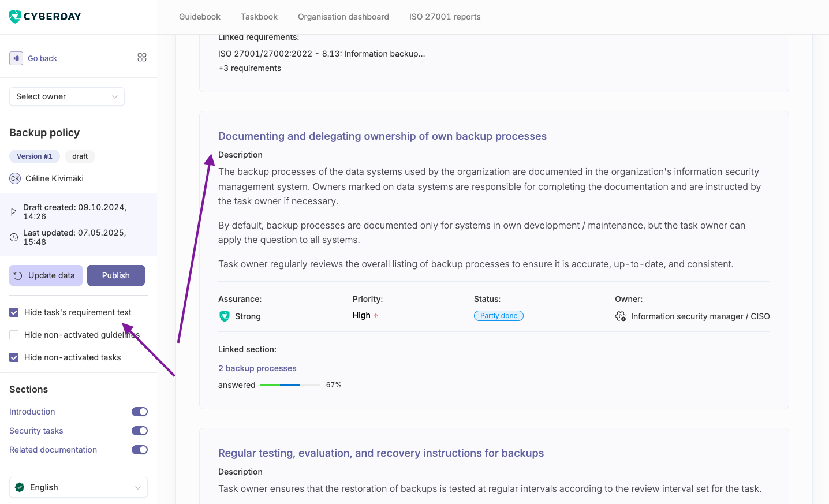
Task: Open the Select owner dropdown
Action: (x=67, y=96)
